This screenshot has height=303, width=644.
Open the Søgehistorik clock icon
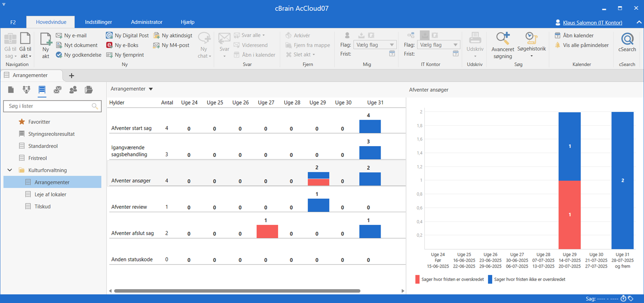[x=531, y=38]
